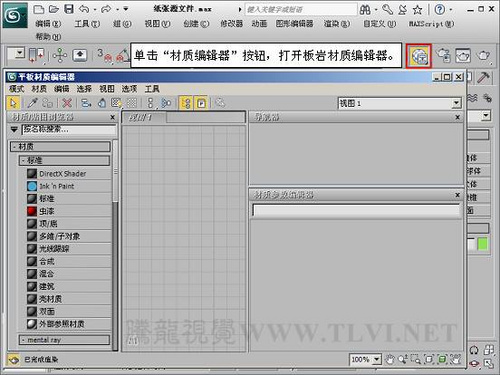Open the 视图 1 view dropdown
Image resolution: width=500 pixels, height=375 pixels.
point(457,103)
